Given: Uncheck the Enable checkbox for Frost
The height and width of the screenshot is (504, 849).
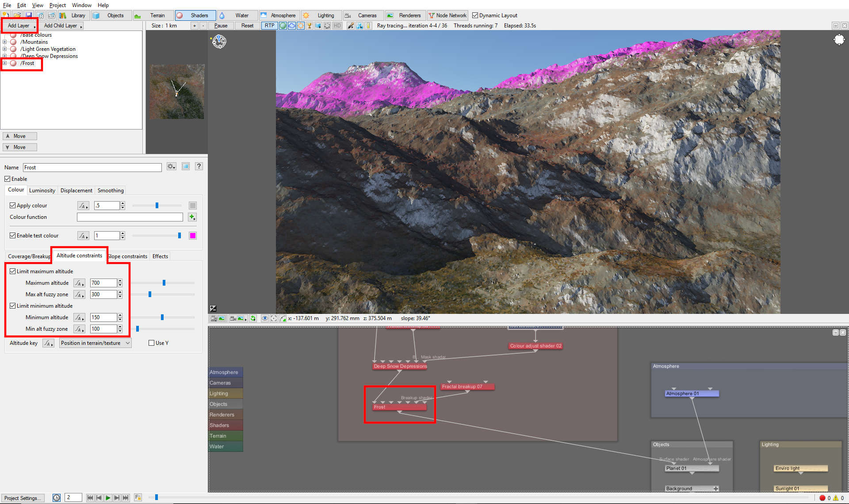Looking at the screenshot, I should [8, 179].
